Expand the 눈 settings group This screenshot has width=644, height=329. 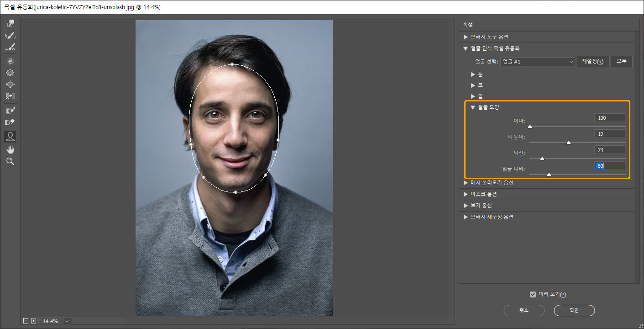pyautogui.click(x=473, y=74)
